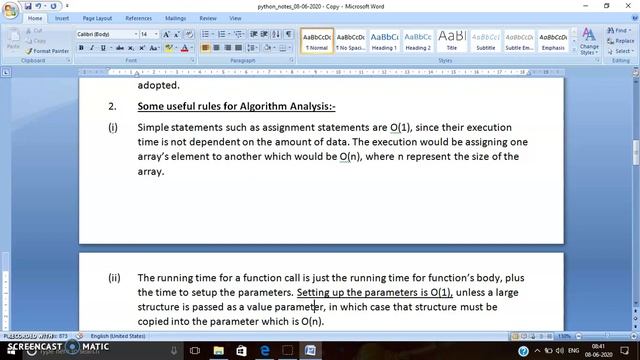Open File Explorer from taskbar

(x=218, y=350)
